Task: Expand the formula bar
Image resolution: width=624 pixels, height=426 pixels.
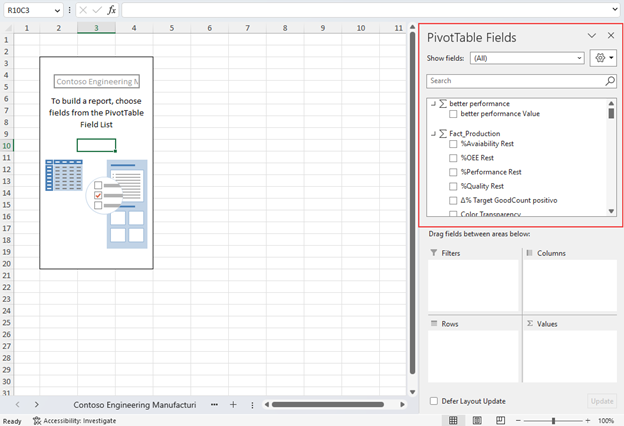Action: 615,10
